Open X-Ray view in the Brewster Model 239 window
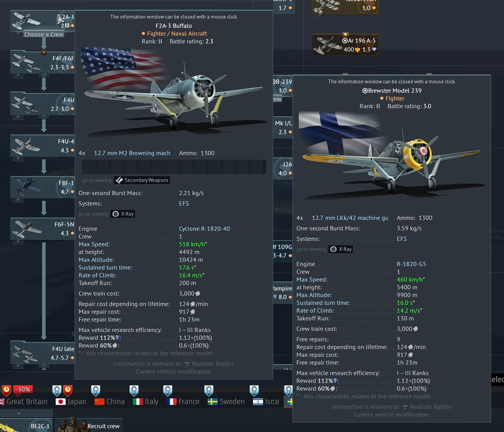This screenshot has width=504, height=432. click(341, 249)
